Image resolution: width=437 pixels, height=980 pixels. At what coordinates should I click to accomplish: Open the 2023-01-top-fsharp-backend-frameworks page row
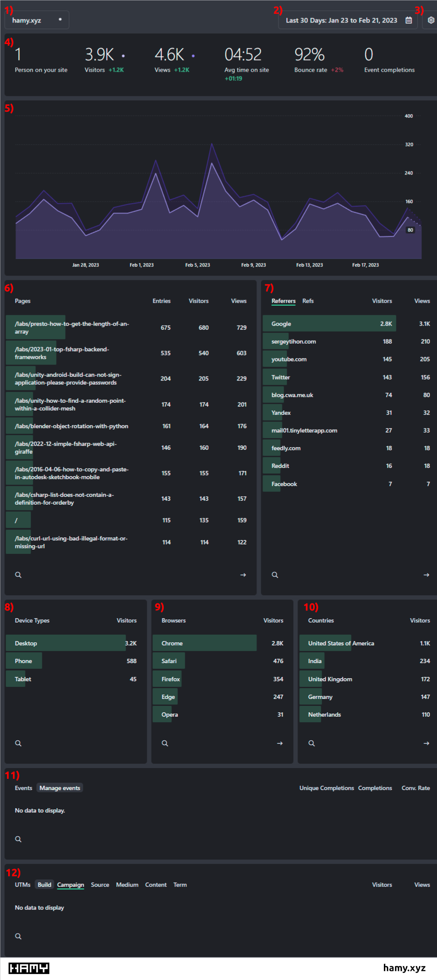pyautogui.click(x=130, y=353)
